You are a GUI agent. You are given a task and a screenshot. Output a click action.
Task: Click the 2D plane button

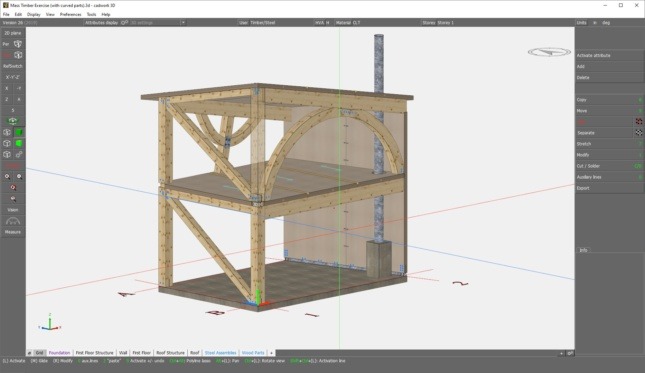click(13, 33)
